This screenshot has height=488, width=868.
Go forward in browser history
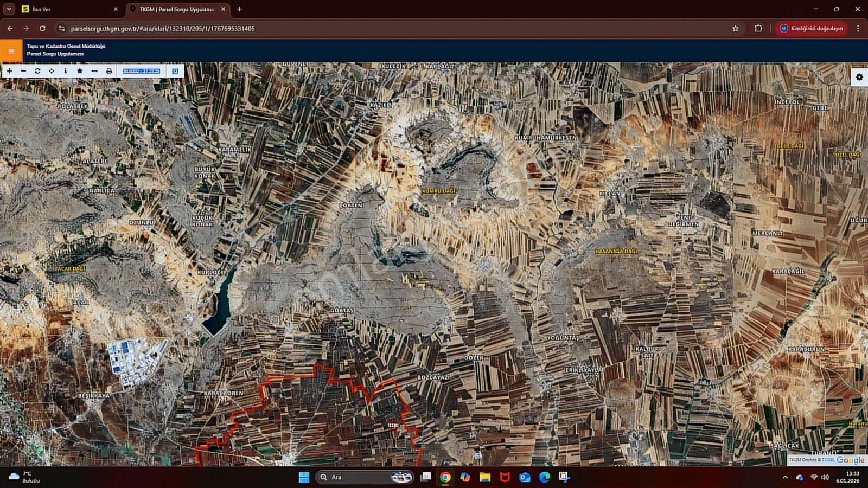26,28
